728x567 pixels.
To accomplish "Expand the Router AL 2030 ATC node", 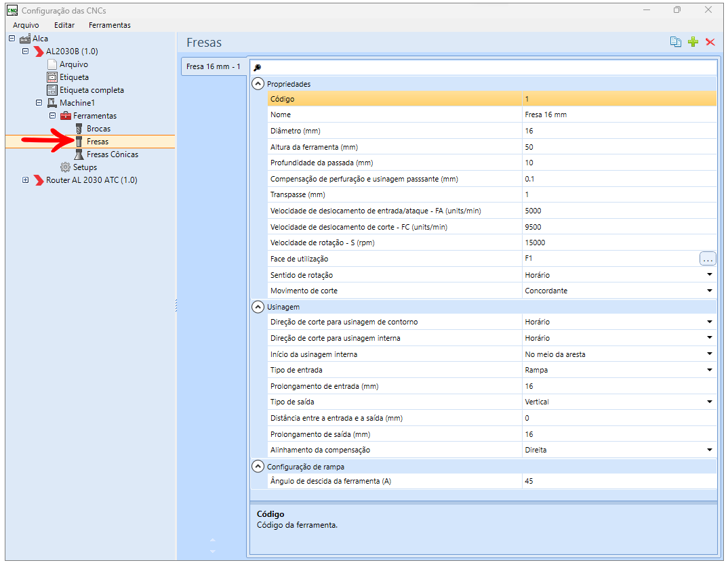I will pyautogui.click(x=26, y=180).
